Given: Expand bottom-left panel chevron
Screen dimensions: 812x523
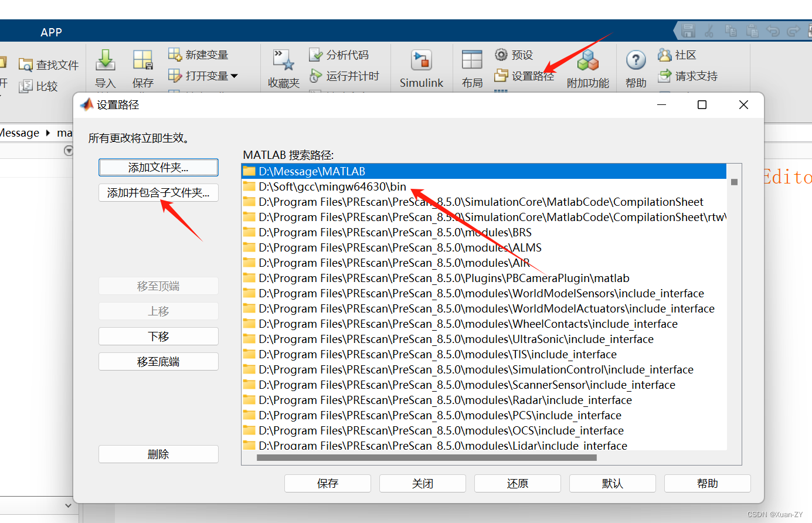Looking at the screenshot, I should point(69,505).
